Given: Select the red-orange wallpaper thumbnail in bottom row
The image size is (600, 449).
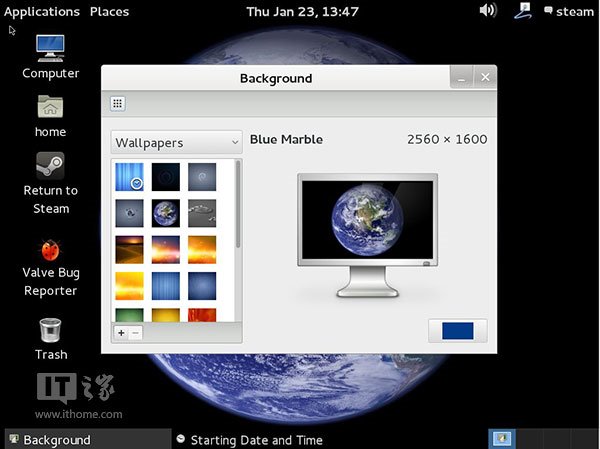Looking at the screenshot, I should (202, 315).
